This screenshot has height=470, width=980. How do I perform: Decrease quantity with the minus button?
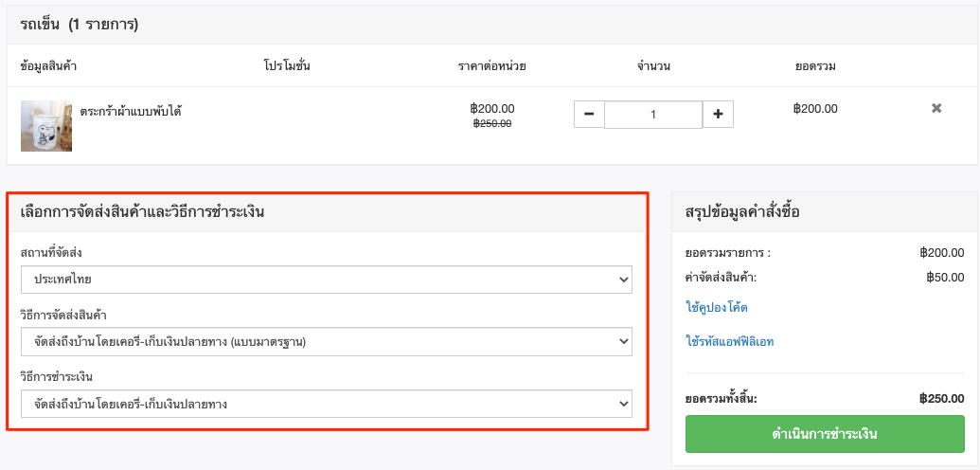click(589, 115)
